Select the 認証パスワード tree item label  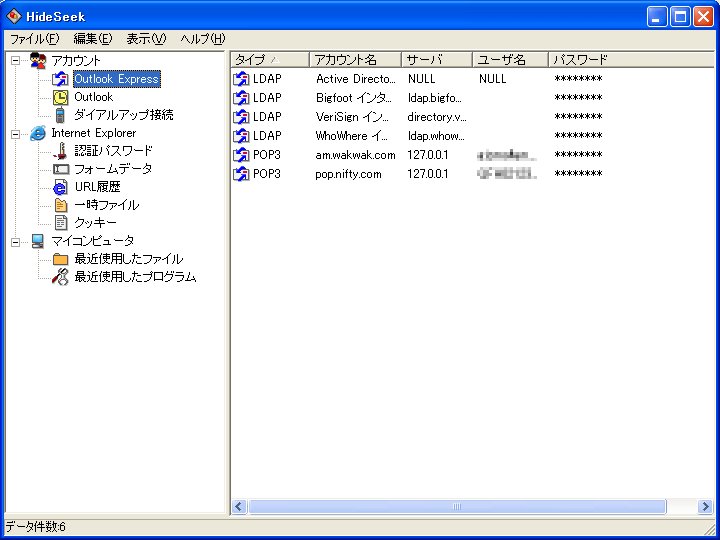113,151
